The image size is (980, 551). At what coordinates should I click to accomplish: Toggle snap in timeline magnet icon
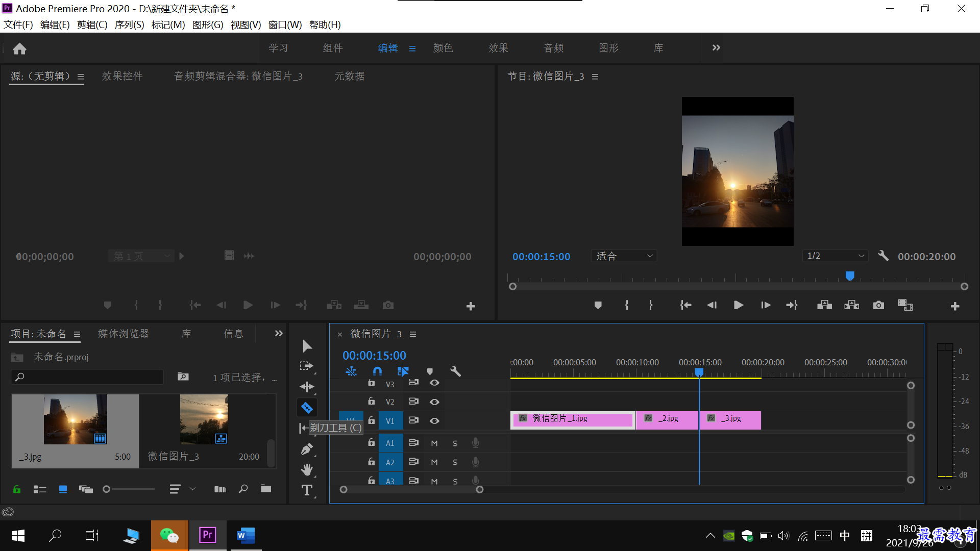point(377,371)
